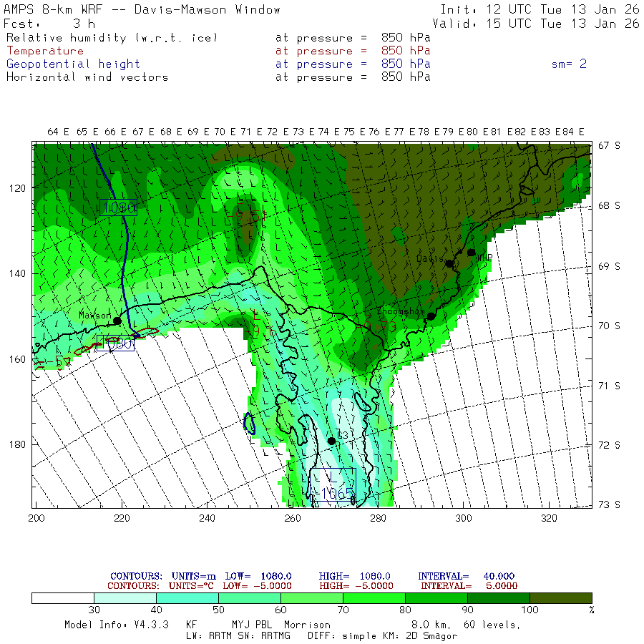The image size is (644, 644).
Task: Click the blue Geopotential height label
Action: point(73,64)
